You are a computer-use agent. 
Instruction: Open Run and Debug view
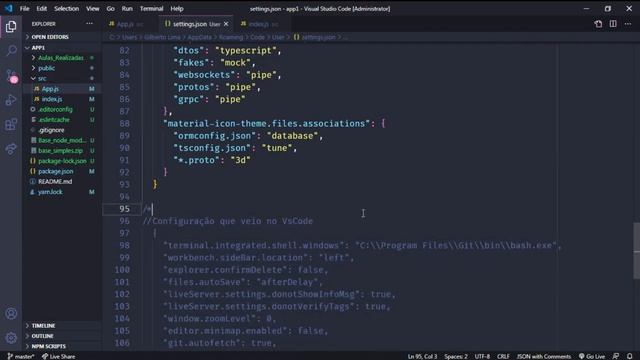point(11,100)
